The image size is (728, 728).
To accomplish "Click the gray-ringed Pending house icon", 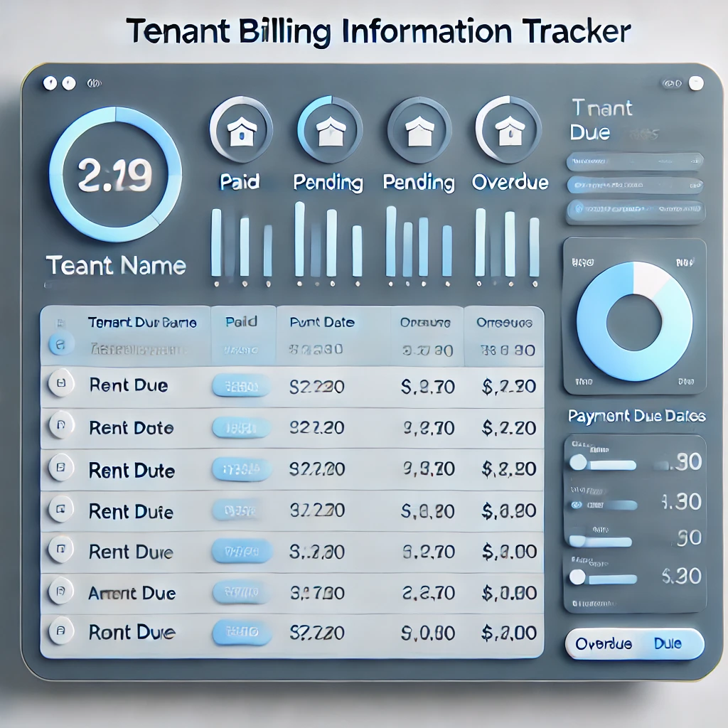I will click(x=419, y=129).
